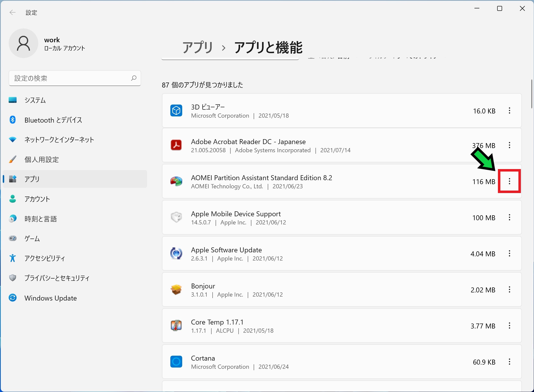Image resolution: width=534 pixels, height=392 pixels.
Task: Click the システム monitor icon
Action: 13,100
